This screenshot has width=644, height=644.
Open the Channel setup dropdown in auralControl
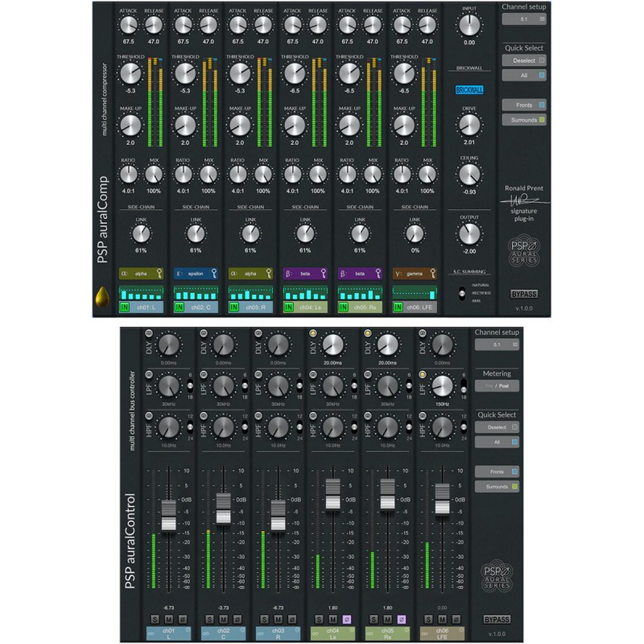click(497, 345)
